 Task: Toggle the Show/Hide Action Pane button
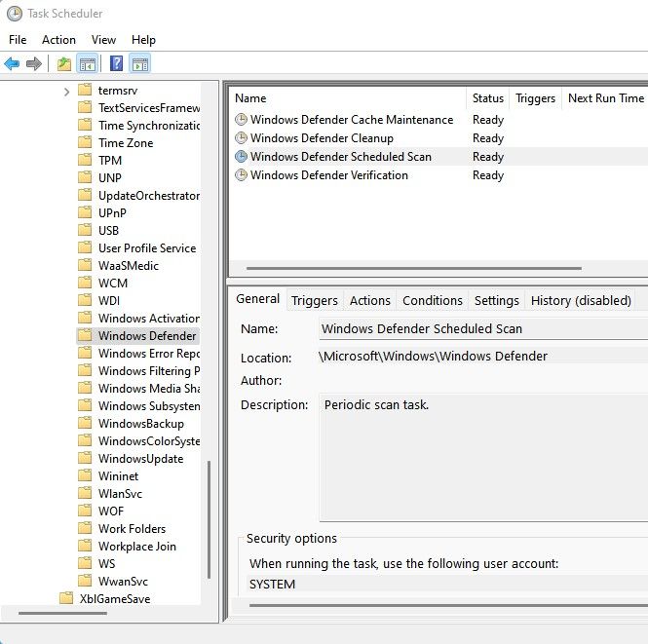tap(139, 64)
